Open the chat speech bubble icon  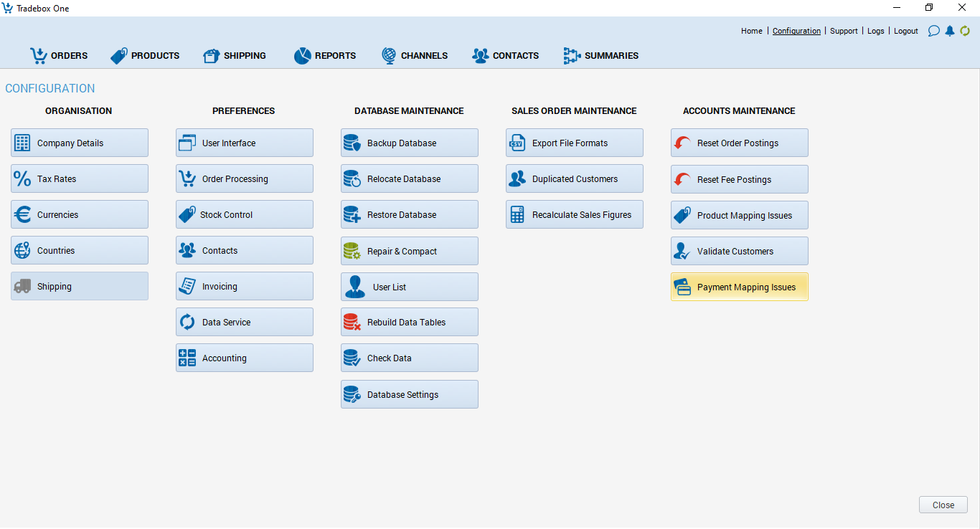click(933, 31)
